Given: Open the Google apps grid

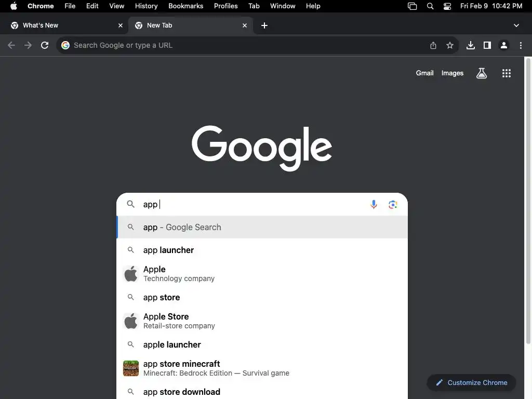Looking at the screenshot, I should pyautogui.click(x=506, y=73).
